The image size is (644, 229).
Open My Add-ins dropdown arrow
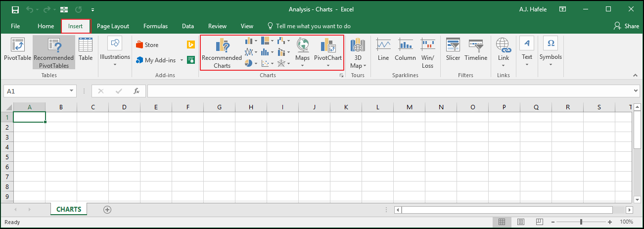click(x=182, y=60)
